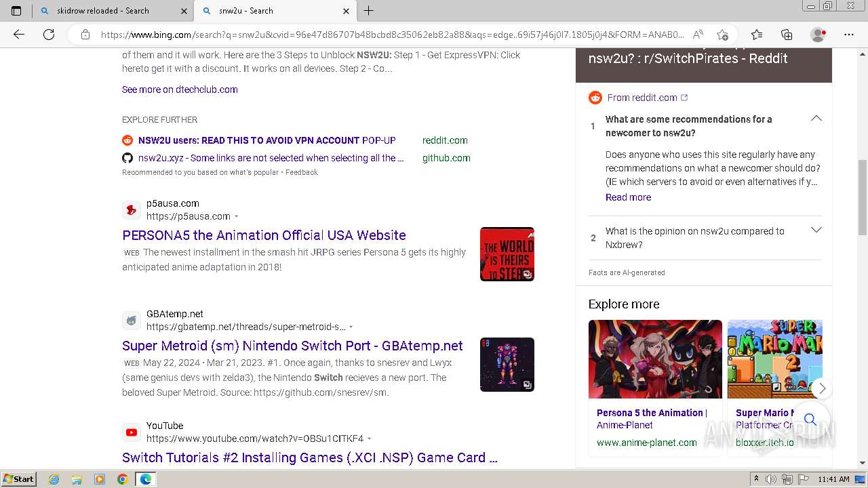This screenshot has width=868, height=488.
Task: Click Read more under Reddit answer
Action: click(628, 197)
